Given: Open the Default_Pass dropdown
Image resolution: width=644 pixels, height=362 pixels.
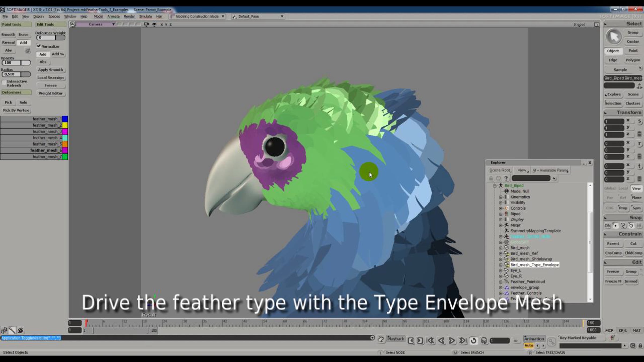Looking at the screenshot, I should tap(258, 16).
